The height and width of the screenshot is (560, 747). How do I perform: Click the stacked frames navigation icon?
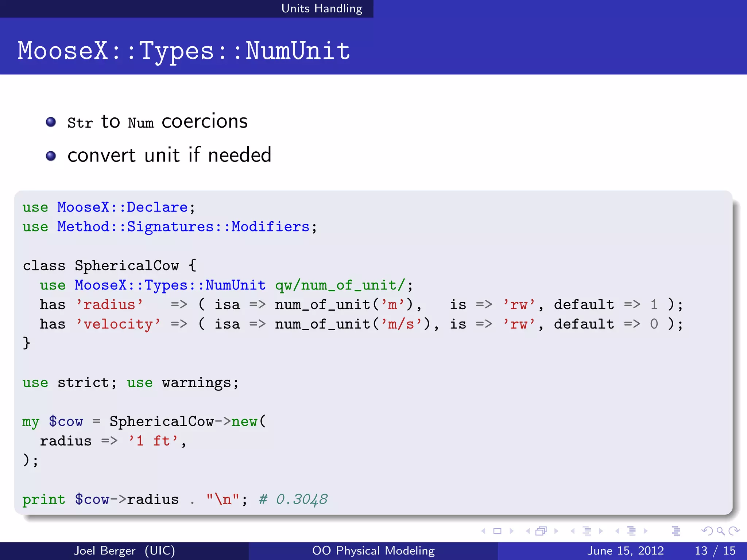[541, 531]
